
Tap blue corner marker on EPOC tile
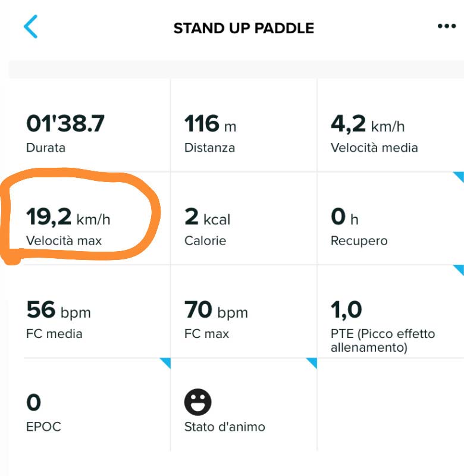[x=165, y=363]
